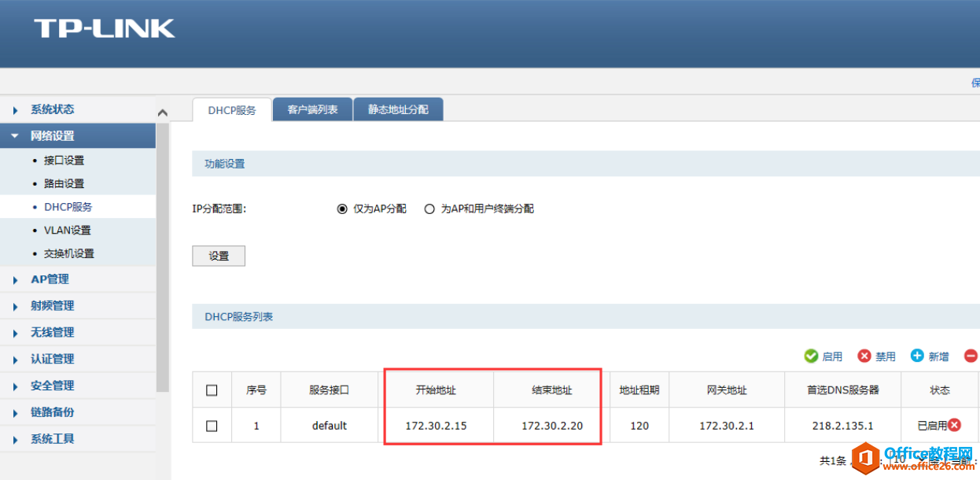Image resolution: width=980 pixels, height=480 pixels.
Task: Select the 为AP和用户终端分配 radio option
Action: 429,209
